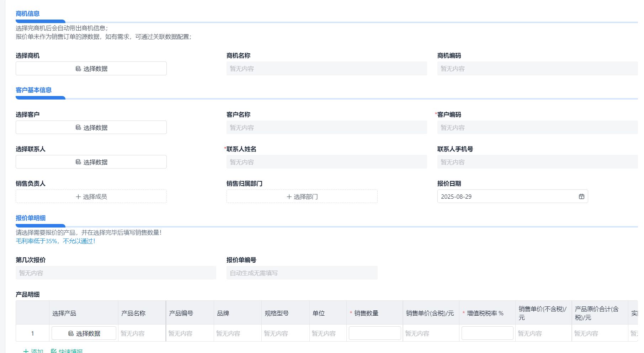The height and width of the screenshot is (353, 644).
Task: Click row 1 产品原价合计(含税)/元 cell
Action: pos(600,333)
